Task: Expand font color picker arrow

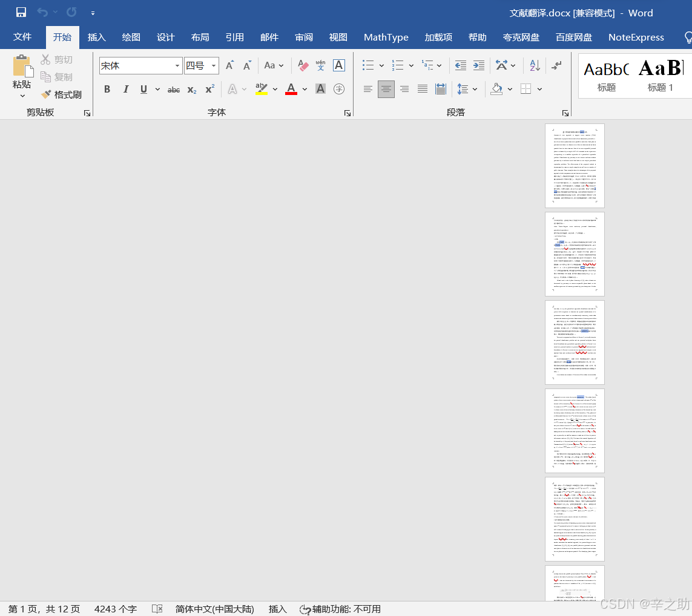Action: tap(305, 90)
